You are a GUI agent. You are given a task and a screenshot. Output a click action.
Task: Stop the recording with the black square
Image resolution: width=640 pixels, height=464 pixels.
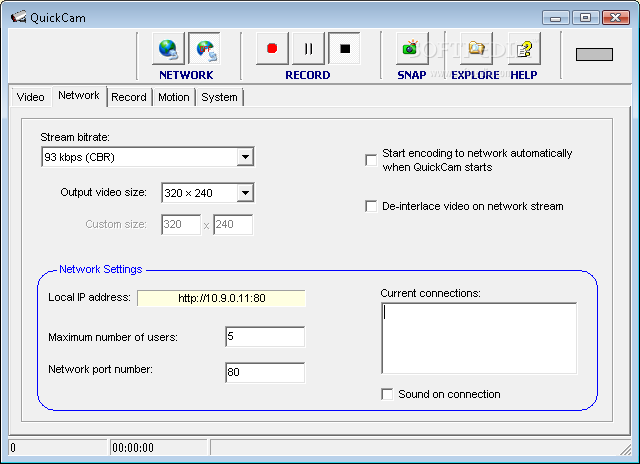[x=345, y=49]
